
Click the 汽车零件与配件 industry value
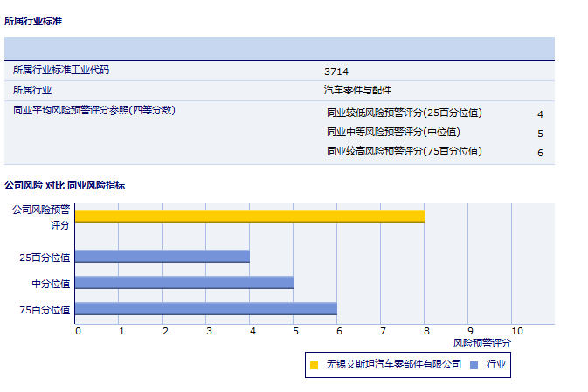pyautogui.click(x=357, y=90)
